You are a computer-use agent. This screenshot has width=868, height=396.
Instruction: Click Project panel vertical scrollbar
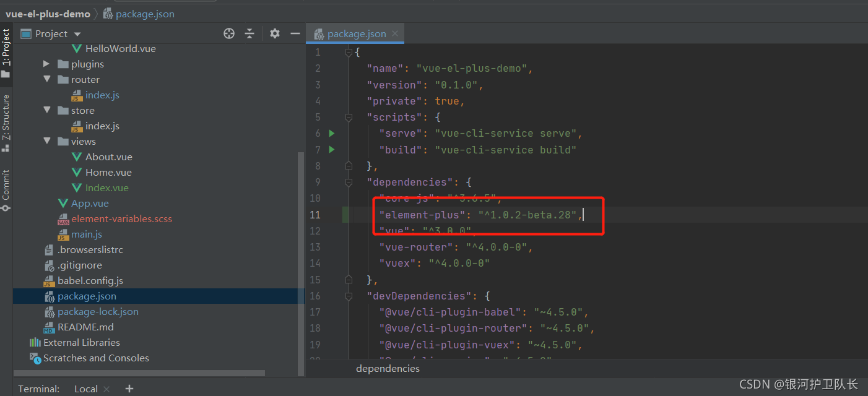[x=302, y=264]
